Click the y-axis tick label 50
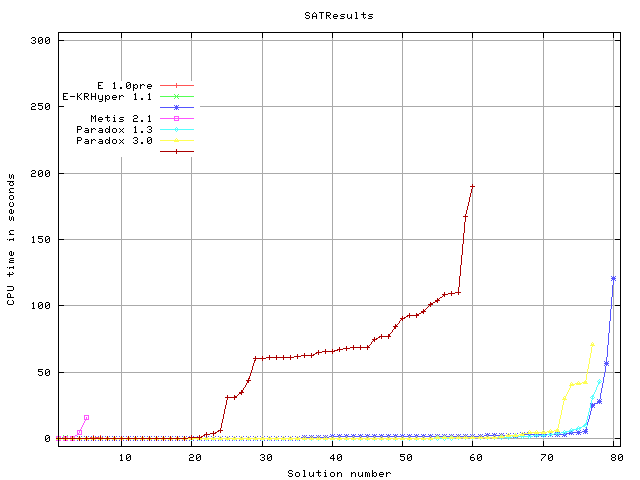Screen dimensions: 640x480 coord(44,373)
